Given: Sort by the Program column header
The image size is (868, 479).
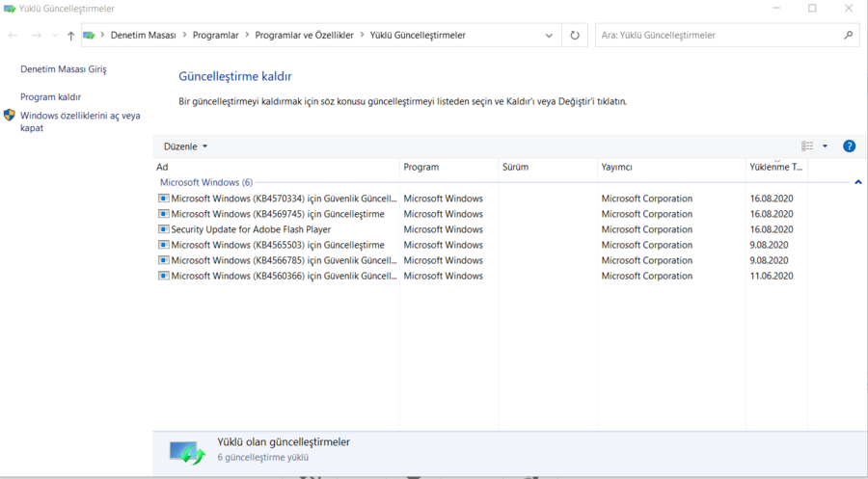Looking at the screenshot, I should coord(448,167).
